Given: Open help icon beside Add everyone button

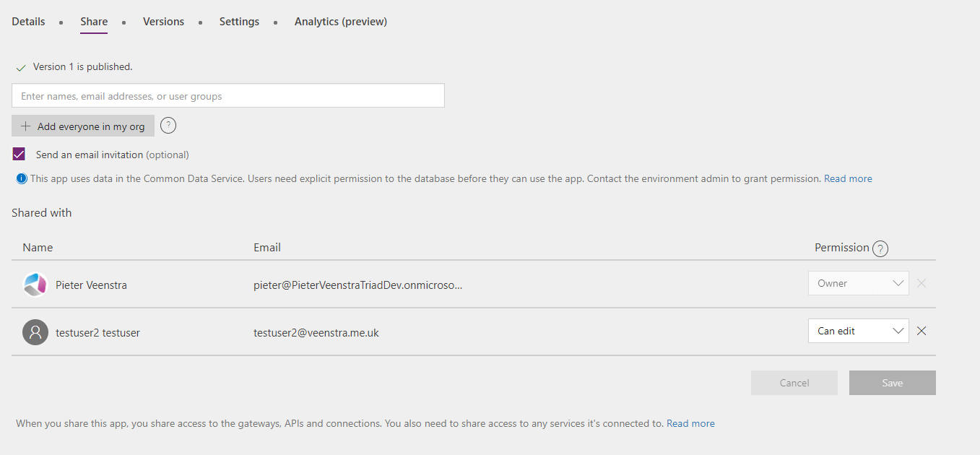Looking at the screenshot, I should pos(168,126).
